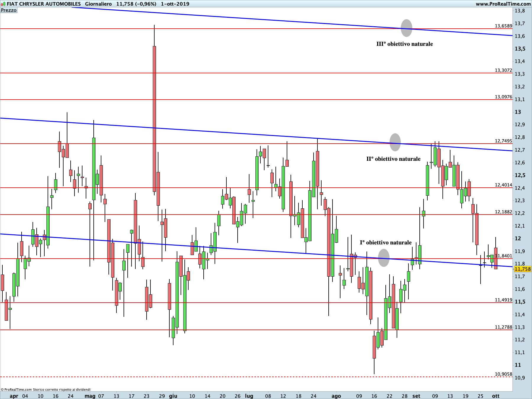Click the 'giu' month label on time axis

pyautogui.click(x=173, y=396)
